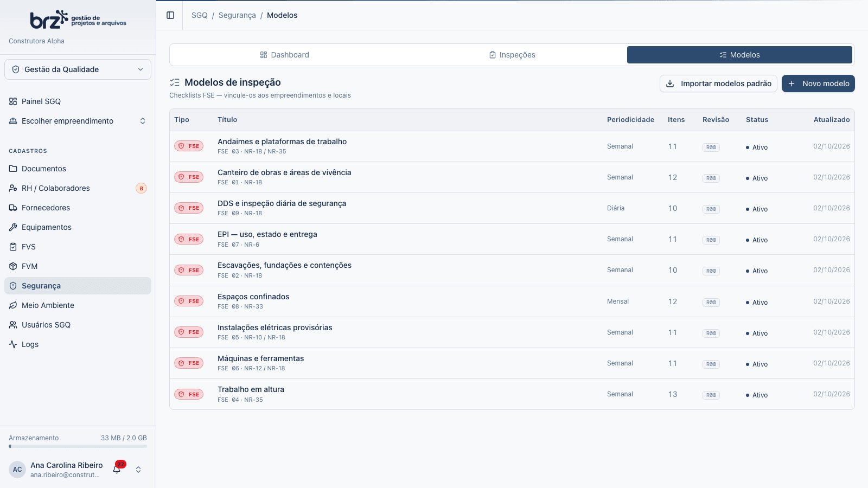Screen dimensions: 868x488
Task: Click the FVM box icon
Action: point(13,266)
